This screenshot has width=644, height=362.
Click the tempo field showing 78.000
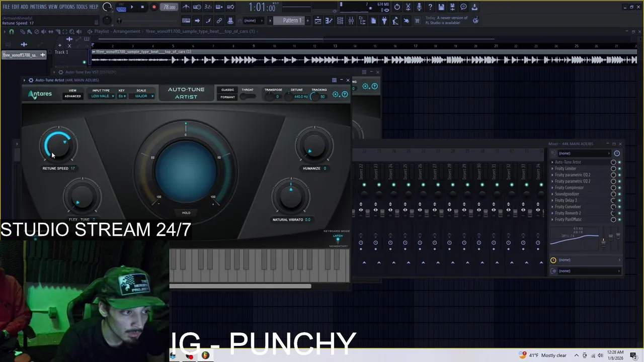click(170, 7)
